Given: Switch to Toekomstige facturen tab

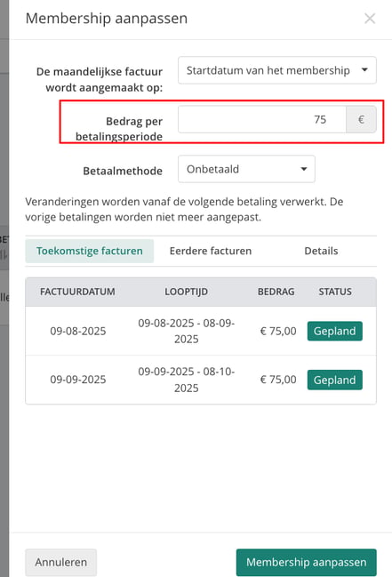Looking at the screenshot, I should pos(90,251).
